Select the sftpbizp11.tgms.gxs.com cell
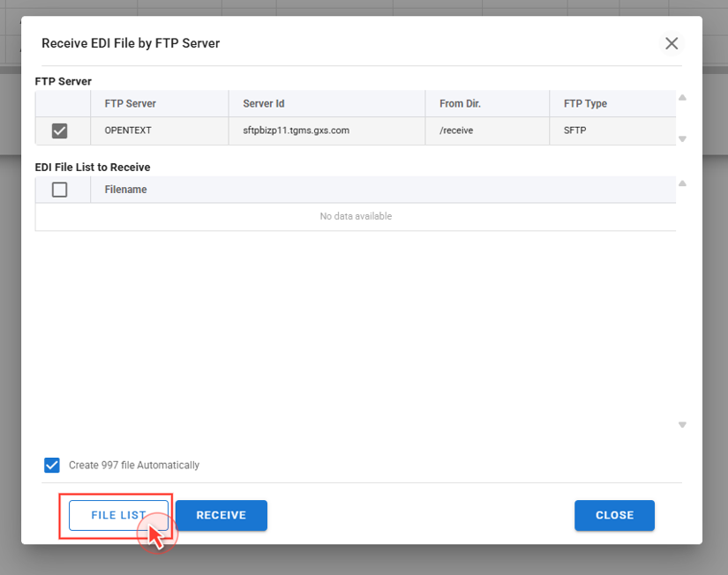Image resolution: width=728 pixels, height=575 pixels. [326, 131]
